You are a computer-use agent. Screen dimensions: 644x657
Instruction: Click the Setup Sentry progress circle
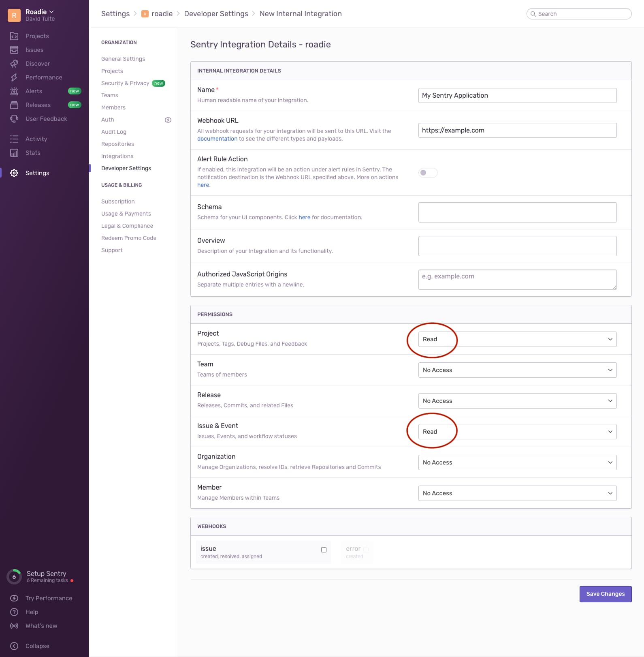coord(14,576)
